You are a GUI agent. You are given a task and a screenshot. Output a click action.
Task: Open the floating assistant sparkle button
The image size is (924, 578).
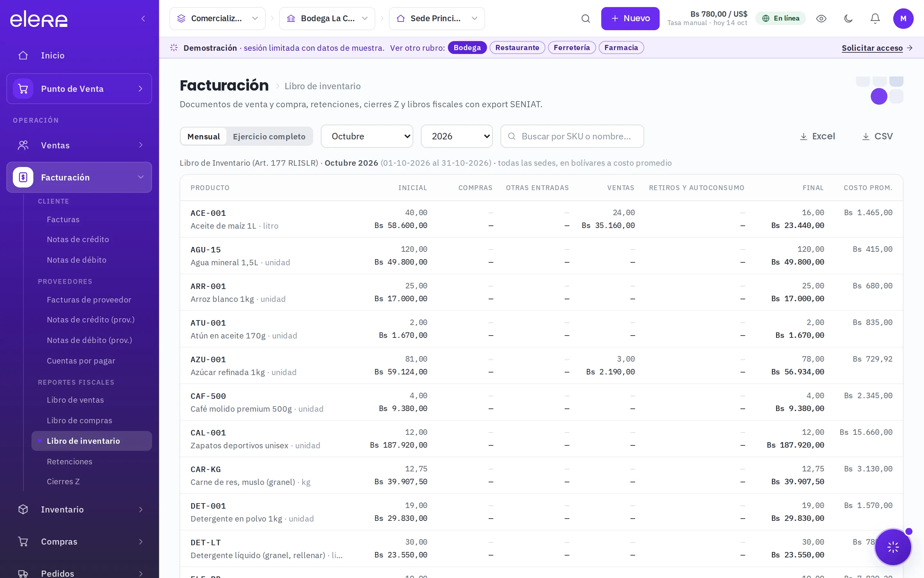point(893,547)
